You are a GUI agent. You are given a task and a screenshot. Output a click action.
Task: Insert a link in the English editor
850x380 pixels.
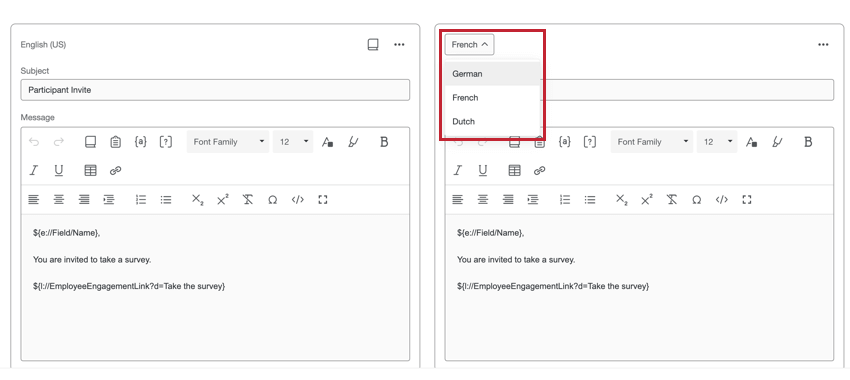coord(115,171)
